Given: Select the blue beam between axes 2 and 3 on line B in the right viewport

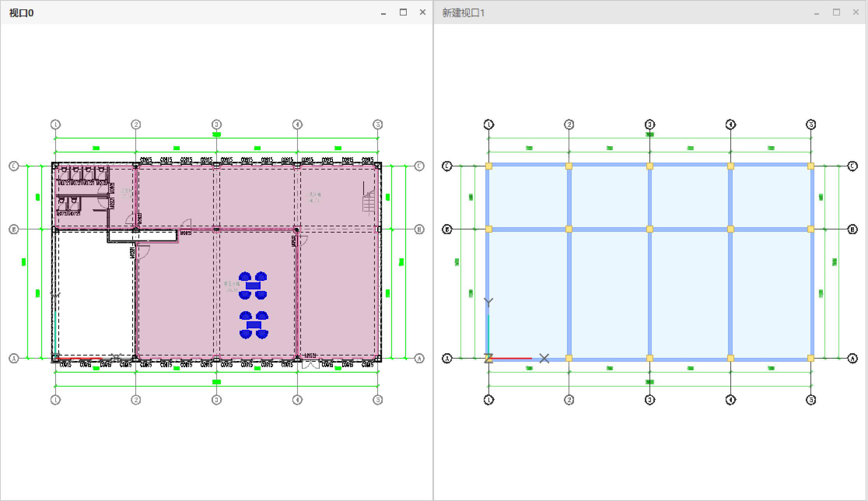Looking at the screenshot, I should coord(609,229).
